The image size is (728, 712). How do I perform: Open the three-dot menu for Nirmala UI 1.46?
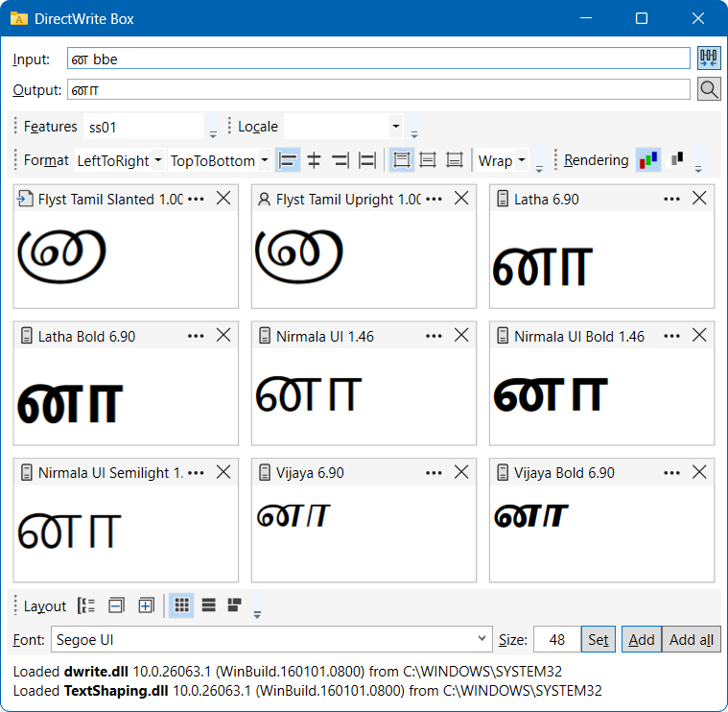point(434,336)
